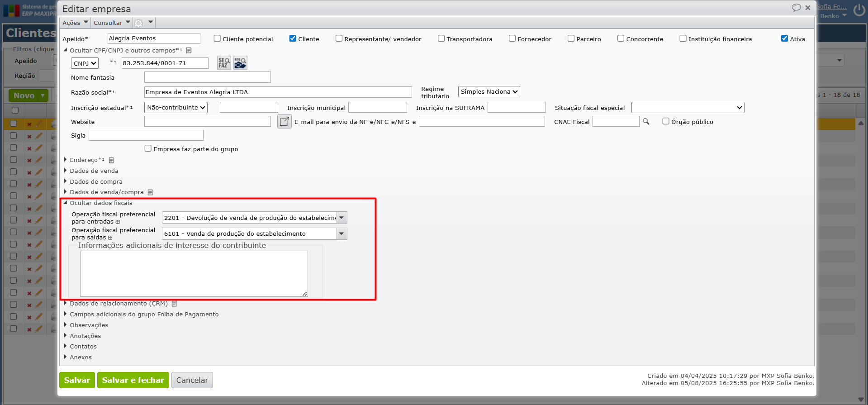Click the Razão social input field
This screenshot has height=405, width=868.
pyautogui.click(x=278, y=92)
